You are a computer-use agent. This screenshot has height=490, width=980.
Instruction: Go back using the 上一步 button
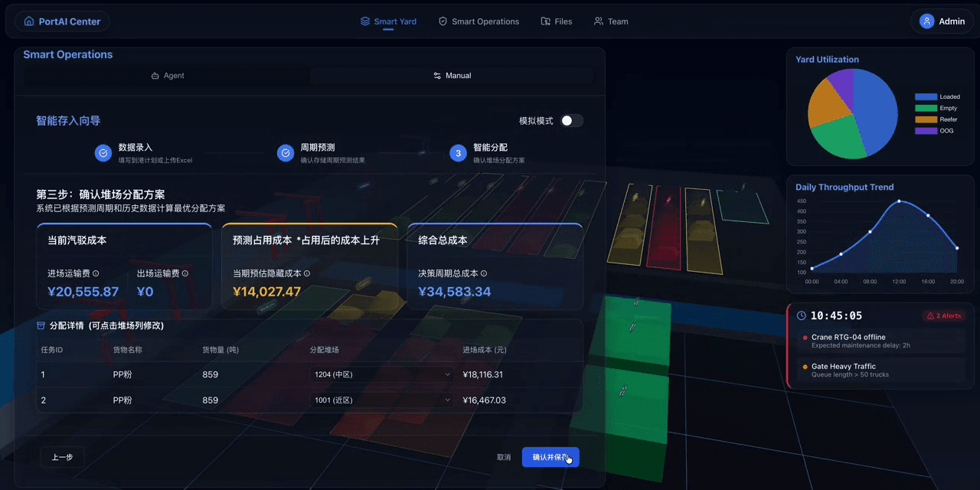click(62, 457)
